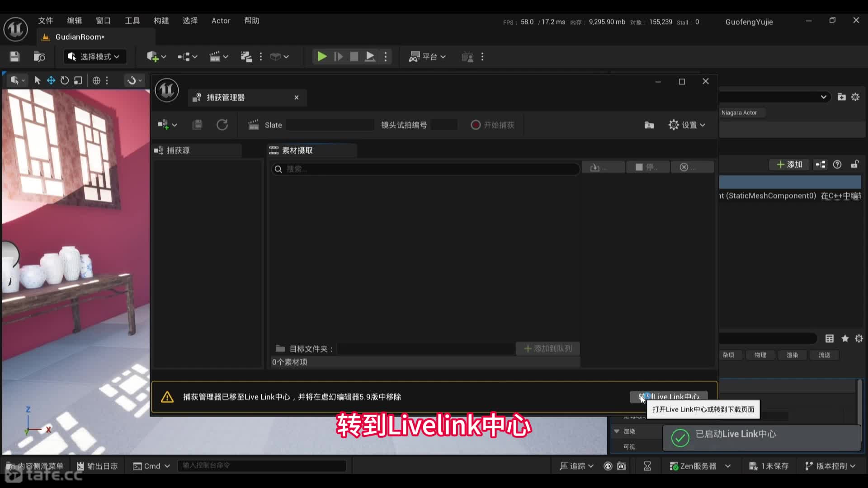Refresh capture sources in the Capture Manager
Viewport: 868px width, 488px height.
coord(222,125)
